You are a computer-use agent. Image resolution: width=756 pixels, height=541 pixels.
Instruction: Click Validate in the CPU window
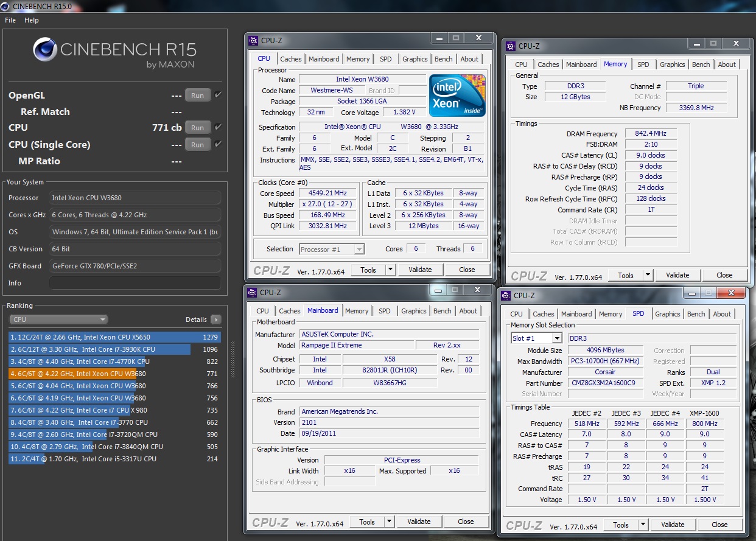(420, 270)
